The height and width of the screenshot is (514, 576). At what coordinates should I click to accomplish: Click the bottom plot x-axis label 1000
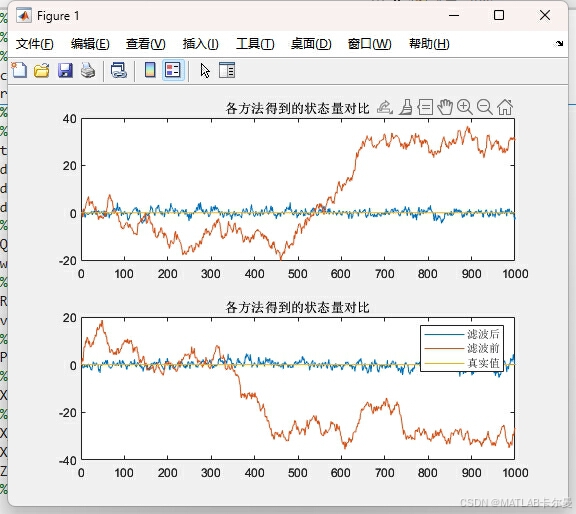515,473
